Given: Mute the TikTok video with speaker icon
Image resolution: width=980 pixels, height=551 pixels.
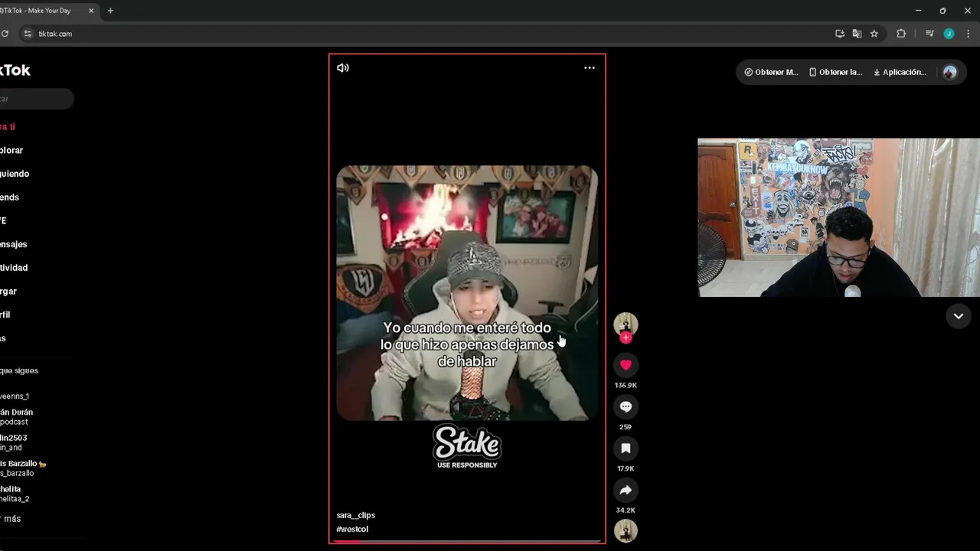Looking at the screenshot, I should tap(343, 67).
